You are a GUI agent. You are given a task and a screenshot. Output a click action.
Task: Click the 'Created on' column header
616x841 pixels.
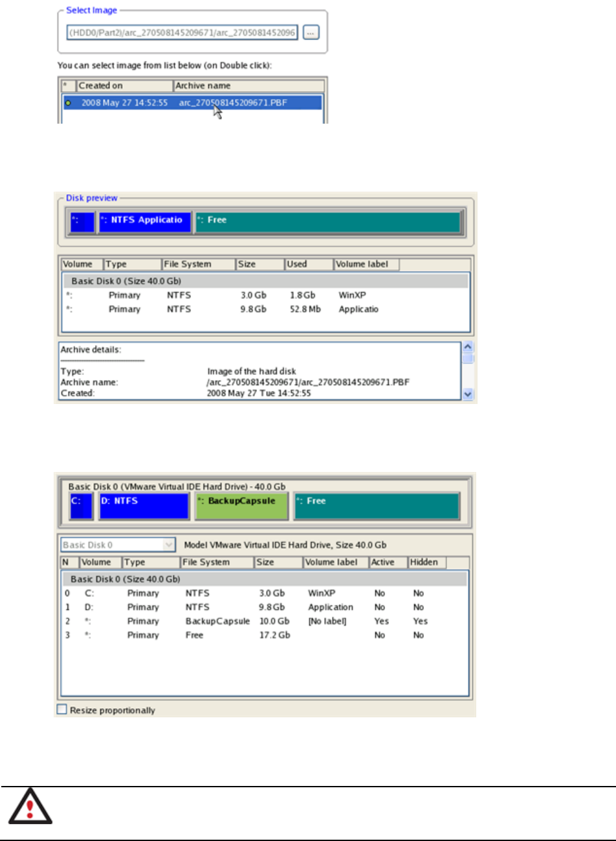tap(125, 85)
